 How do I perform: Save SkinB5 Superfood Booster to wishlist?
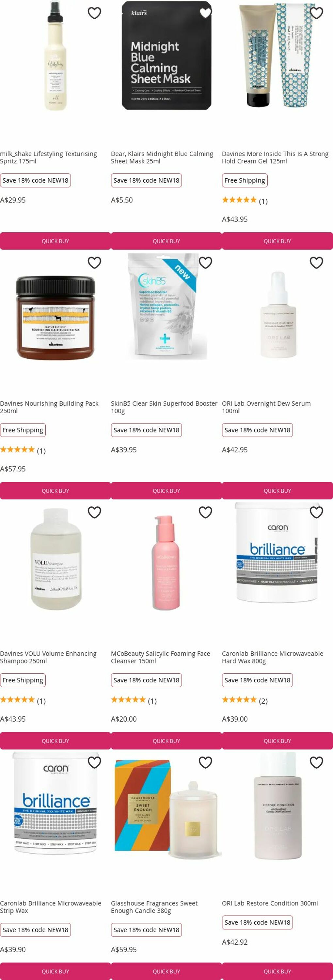tap(205, 263)
